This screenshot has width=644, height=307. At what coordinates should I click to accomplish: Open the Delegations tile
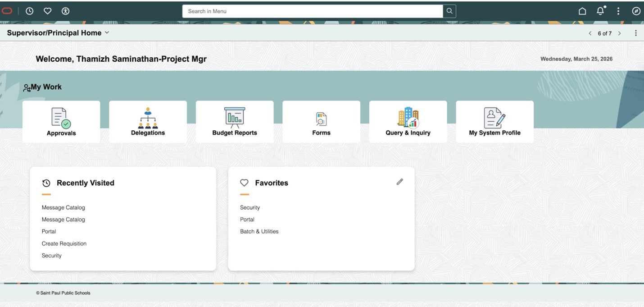click(148, 122)
